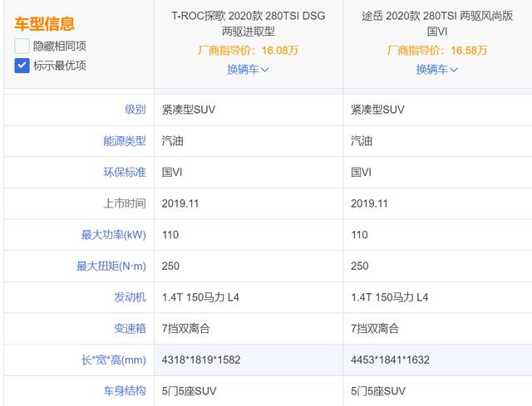Select 途岳's 2019.11 launch date cell

(x=438, y=203)
